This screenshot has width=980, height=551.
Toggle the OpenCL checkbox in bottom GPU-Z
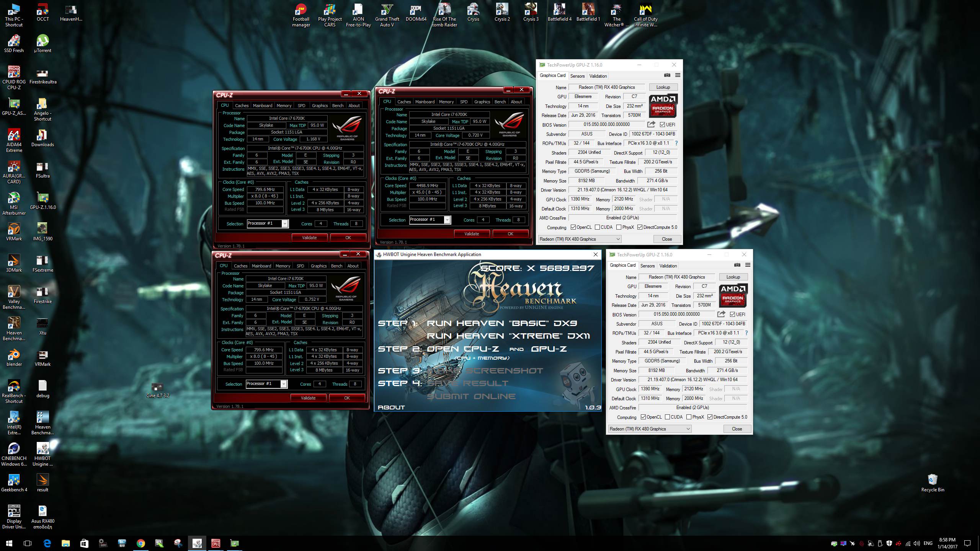[643, 417]
